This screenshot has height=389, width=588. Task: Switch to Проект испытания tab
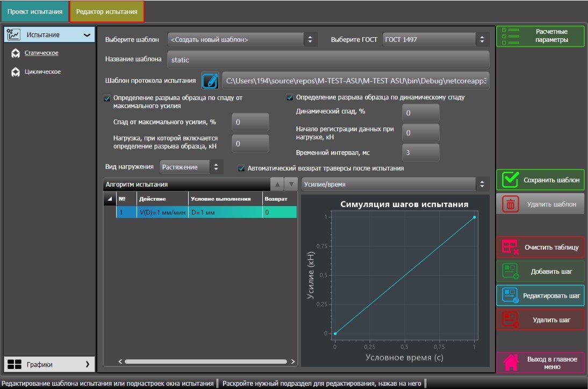[35, 12]
